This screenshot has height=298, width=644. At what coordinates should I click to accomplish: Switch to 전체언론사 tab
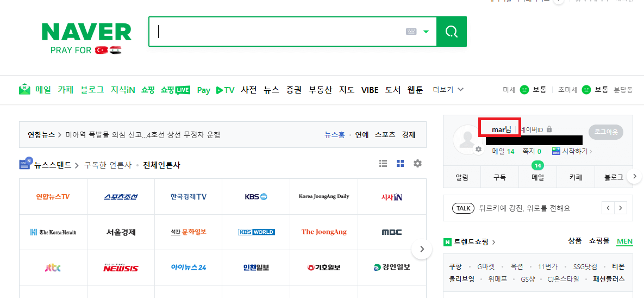click(x=161, y=165)
